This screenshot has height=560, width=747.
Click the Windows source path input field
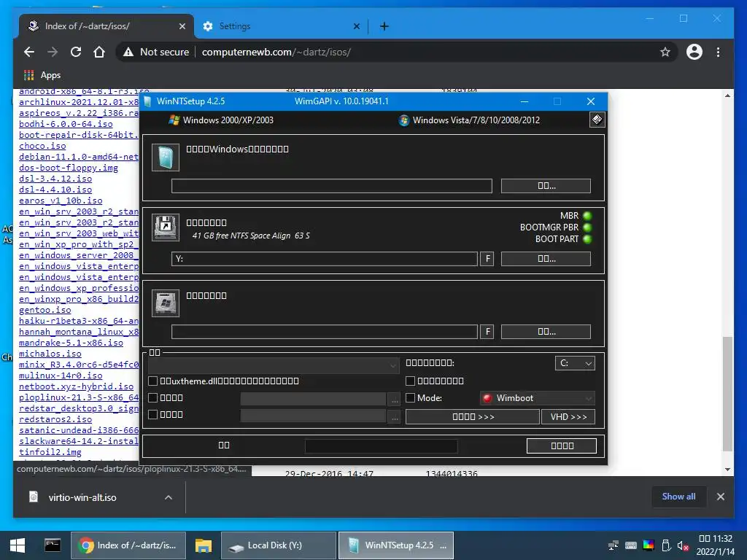[332, 186]
